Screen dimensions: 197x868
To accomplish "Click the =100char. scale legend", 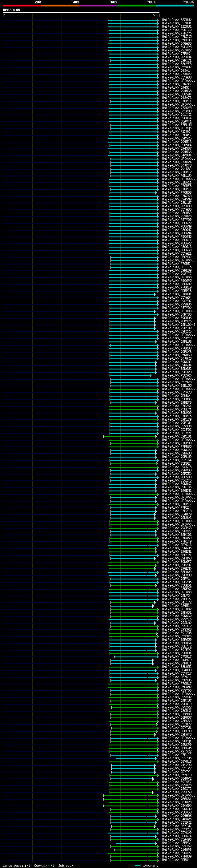I will tap(146, 865).
